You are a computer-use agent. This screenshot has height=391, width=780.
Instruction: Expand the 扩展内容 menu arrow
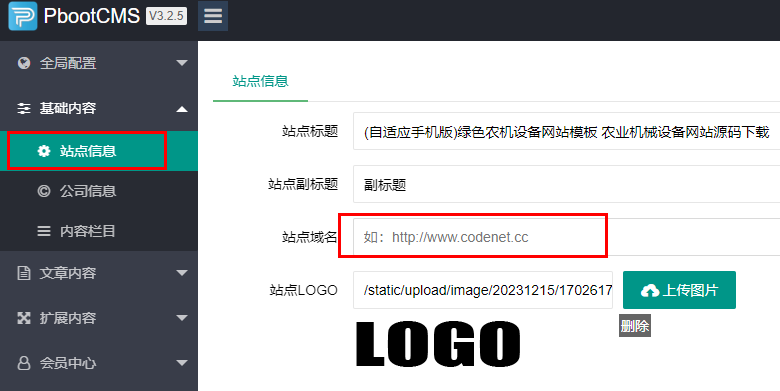tap(182, 318)
